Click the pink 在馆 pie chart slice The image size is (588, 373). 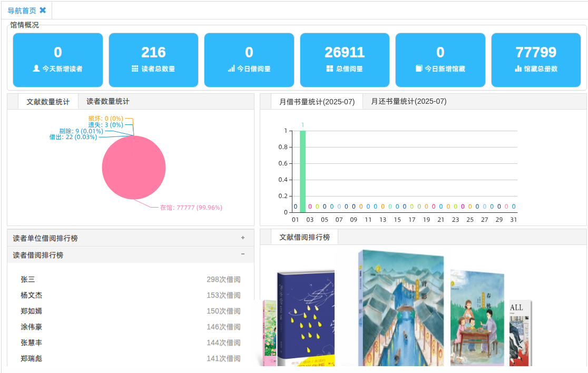point(134,169)
